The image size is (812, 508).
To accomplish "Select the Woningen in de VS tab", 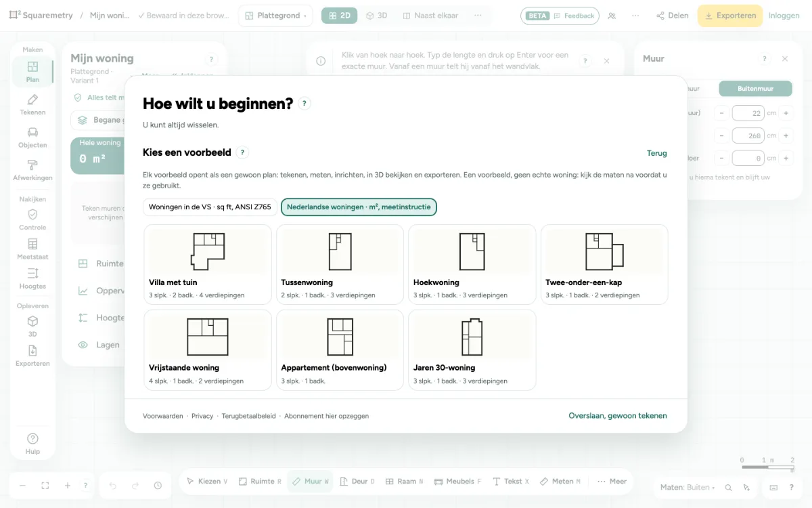I will [210, 207].
